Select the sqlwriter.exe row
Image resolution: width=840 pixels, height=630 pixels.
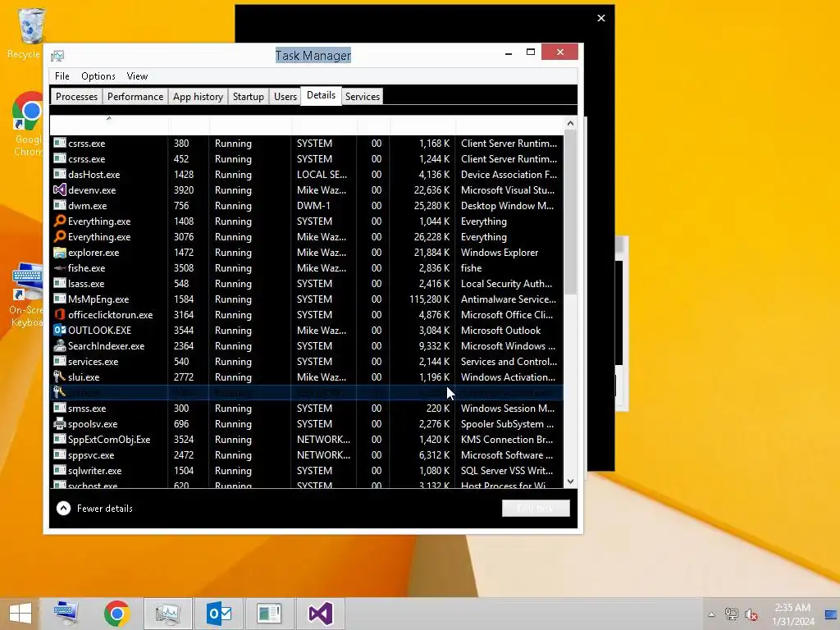[307, 470]
